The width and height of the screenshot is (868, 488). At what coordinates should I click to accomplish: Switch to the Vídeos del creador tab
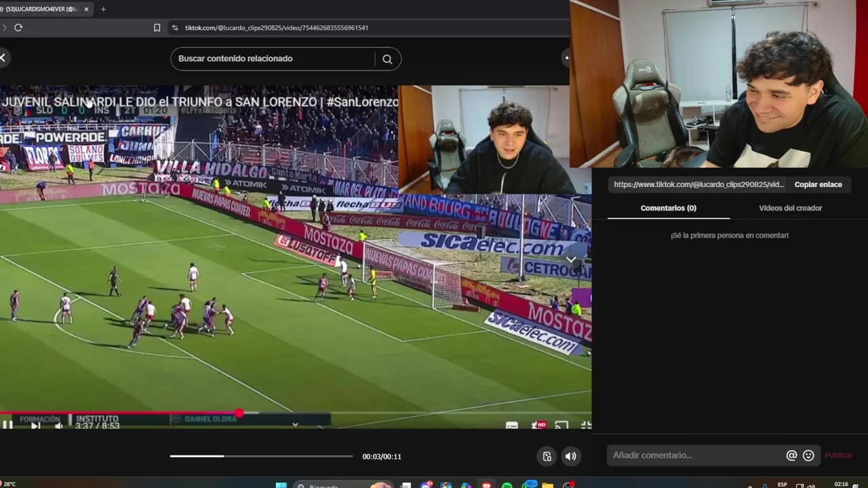click(x=791, y=208)
